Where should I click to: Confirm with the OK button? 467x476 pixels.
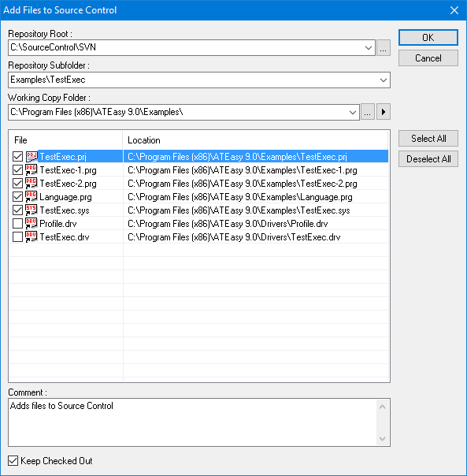point(428,38)
